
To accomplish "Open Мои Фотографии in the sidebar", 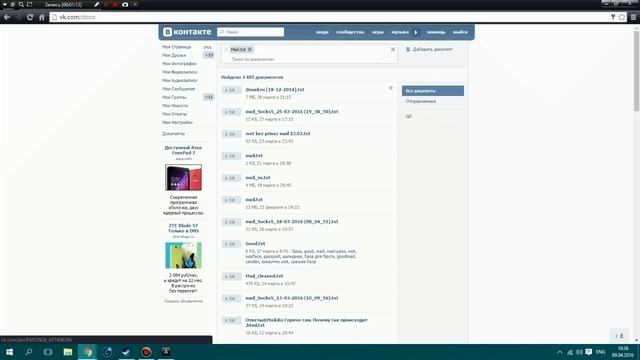I will pos(179,64).
